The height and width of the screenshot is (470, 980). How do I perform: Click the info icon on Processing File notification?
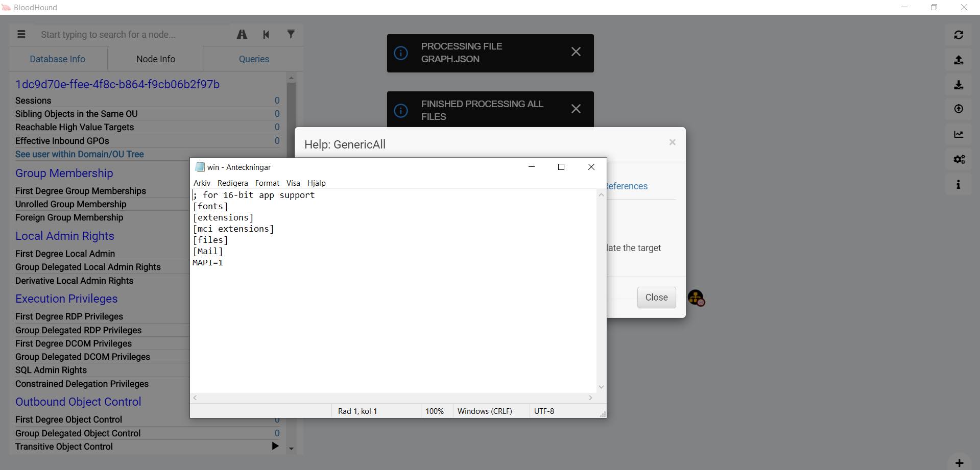tap(401, 53)
